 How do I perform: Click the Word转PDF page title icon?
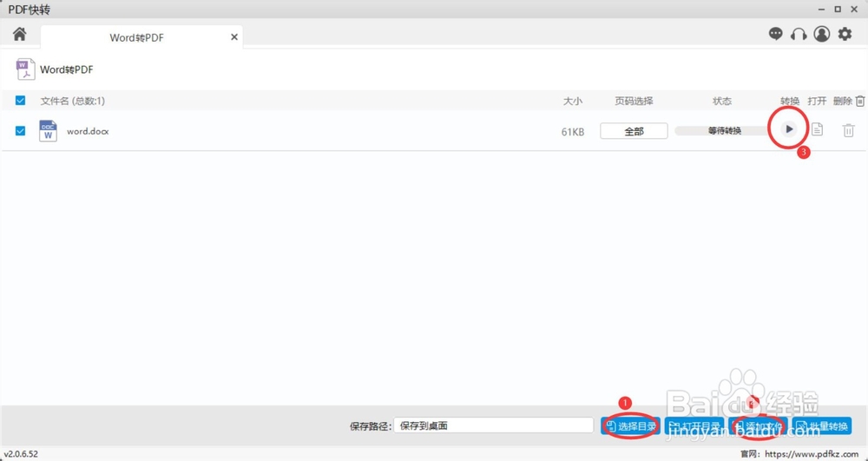coord(25,69)
